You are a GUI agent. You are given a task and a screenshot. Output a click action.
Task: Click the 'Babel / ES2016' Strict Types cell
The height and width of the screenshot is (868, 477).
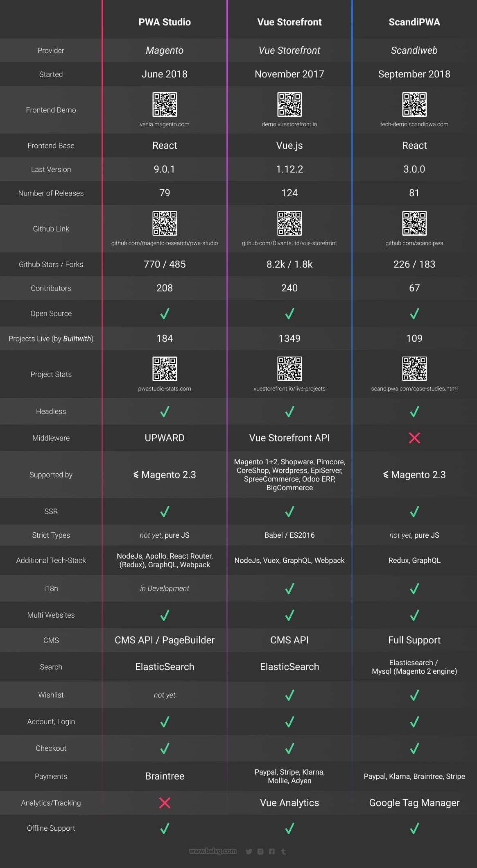point(289,535)
